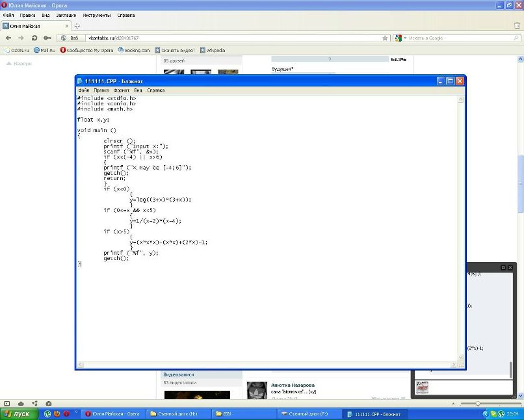Click the browser Back arrow button
This screenshot has width=524, height=420.
8,38
